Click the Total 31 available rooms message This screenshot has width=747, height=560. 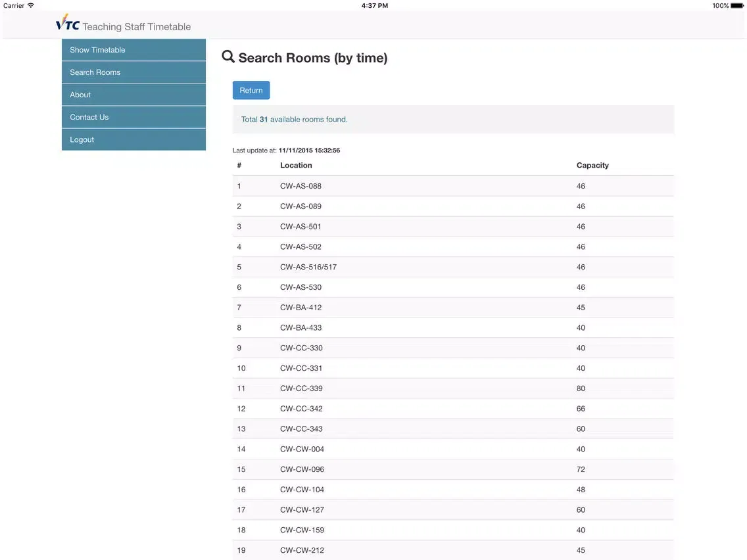pyautogui.click(x=294, y=119)
